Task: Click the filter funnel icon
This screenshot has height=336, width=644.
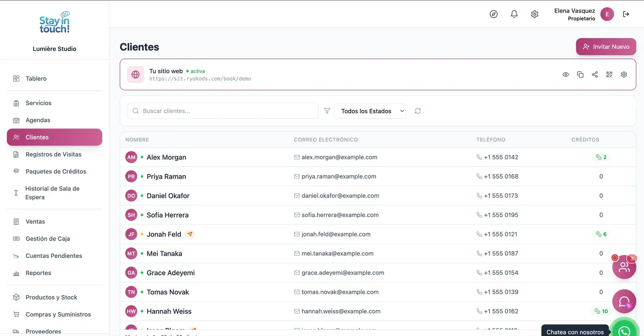Action: tap(327, 111)
